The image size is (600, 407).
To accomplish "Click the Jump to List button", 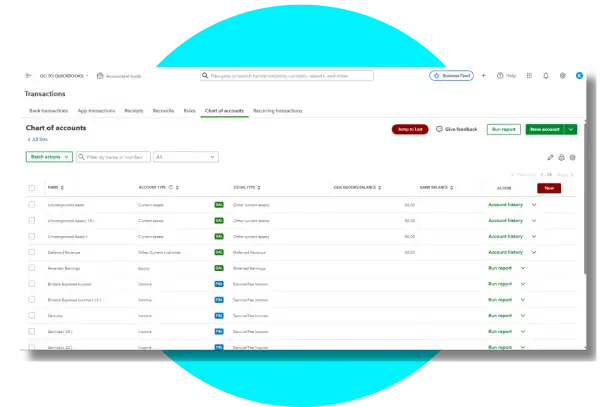I will [x=410, y=129].
